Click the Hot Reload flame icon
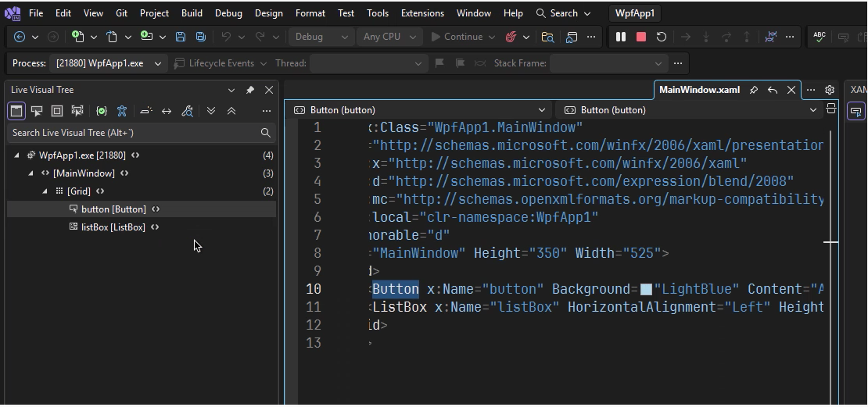 click(x=511, y=37)
